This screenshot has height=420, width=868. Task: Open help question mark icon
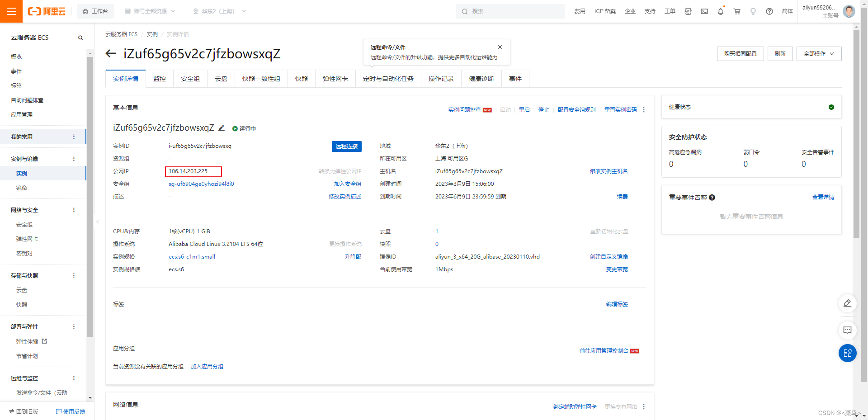coord(769,11)
